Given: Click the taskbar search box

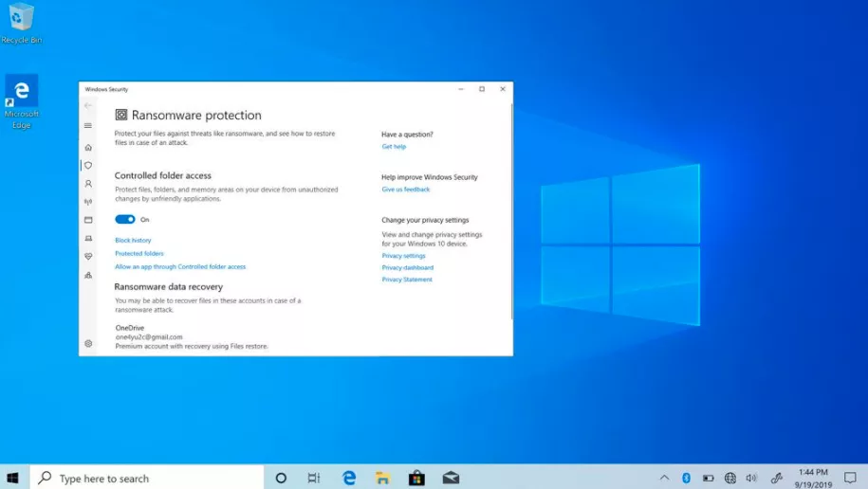Looking at the screenshot, I should 147,478.
